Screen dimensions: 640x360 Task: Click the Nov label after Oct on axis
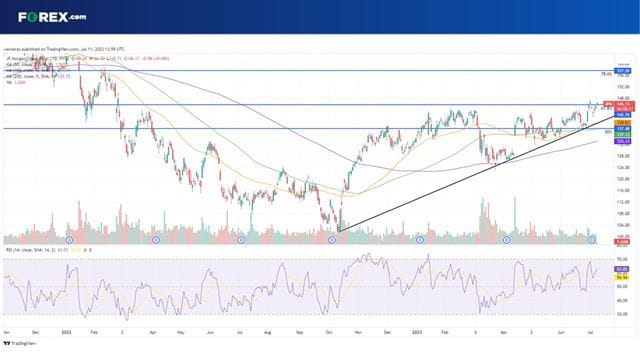tap(358, 332)
